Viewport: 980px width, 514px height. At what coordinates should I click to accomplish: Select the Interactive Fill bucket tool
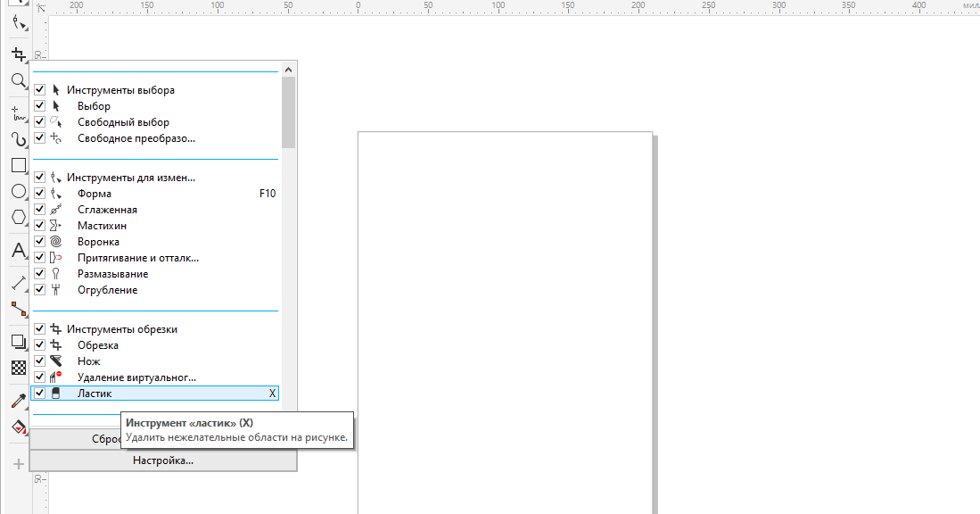(x=19, y=427)
